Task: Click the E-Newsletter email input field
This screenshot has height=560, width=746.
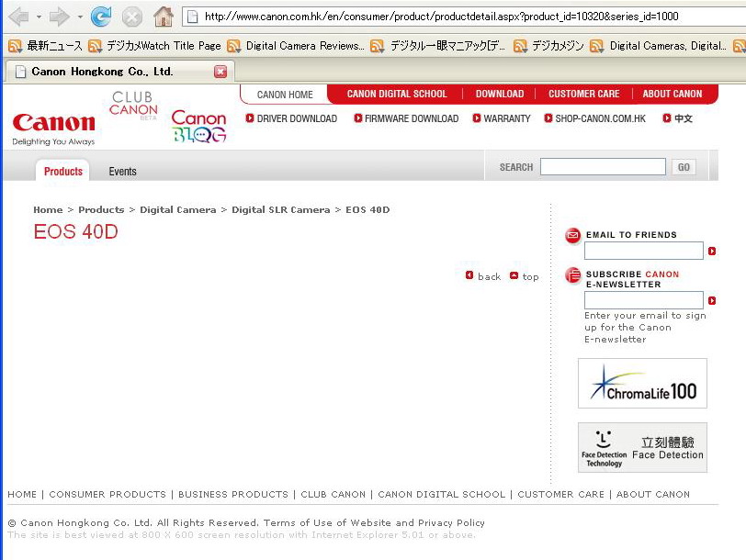Action: click(644, 300)
